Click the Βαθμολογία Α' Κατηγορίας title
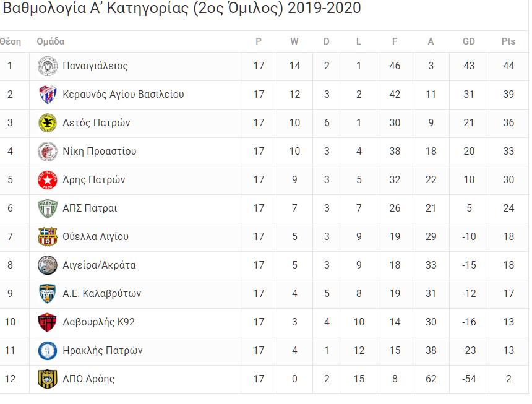 point(182,8)
